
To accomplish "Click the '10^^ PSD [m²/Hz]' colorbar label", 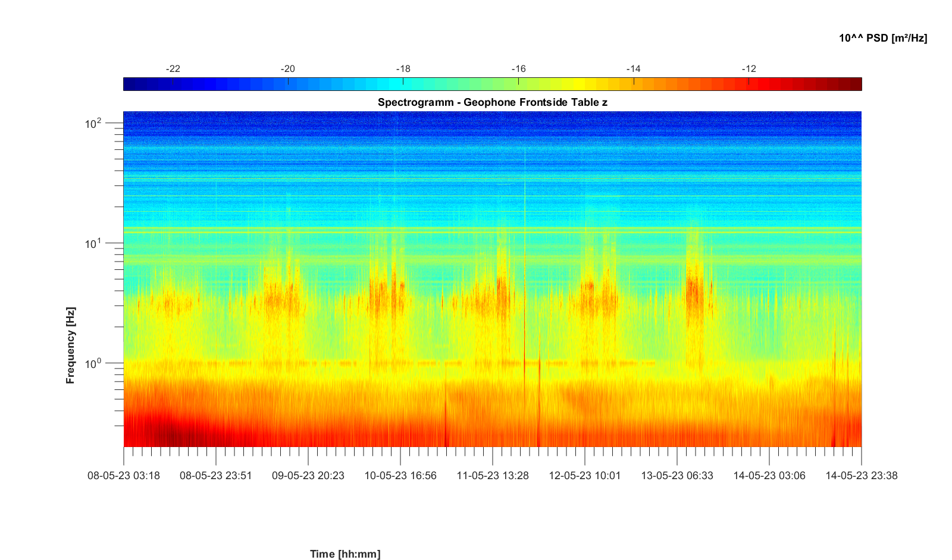I will (x=882, y=38).
